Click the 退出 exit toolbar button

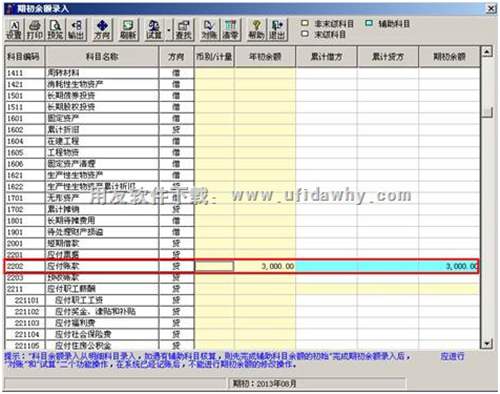click(277, 30)
